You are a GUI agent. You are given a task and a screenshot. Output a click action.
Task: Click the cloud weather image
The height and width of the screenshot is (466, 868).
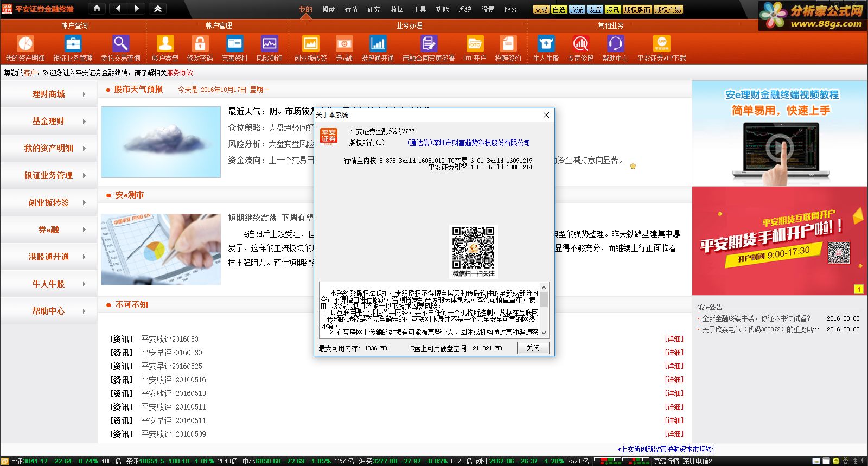(x=161, y=142)
